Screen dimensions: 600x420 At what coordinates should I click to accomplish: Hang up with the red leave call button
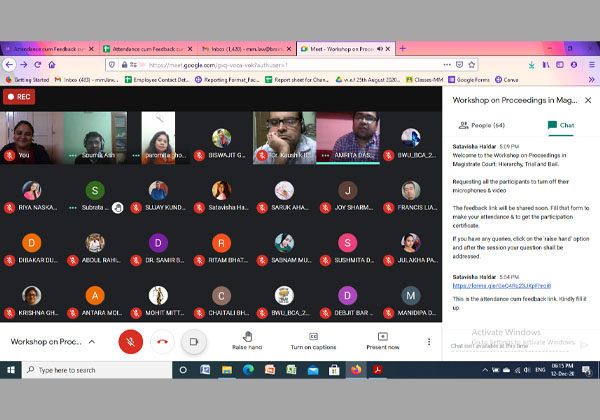click(161, 341)
